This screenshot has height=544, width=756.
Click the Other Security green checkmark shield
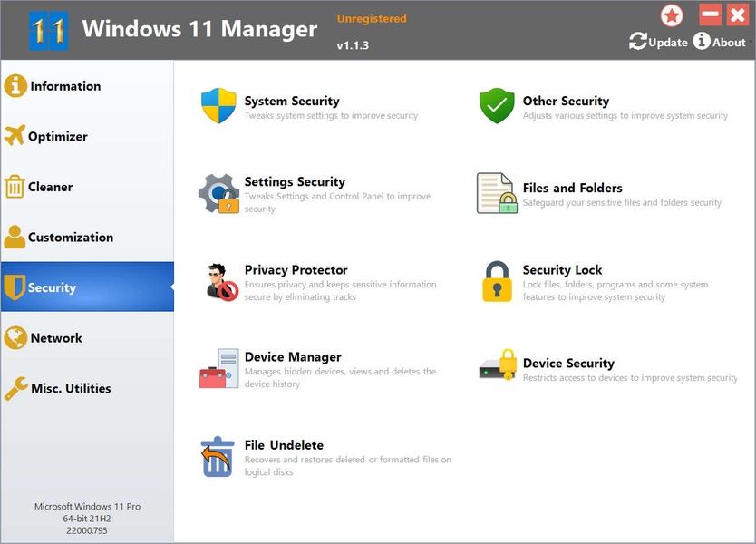(x=497, y=106)
